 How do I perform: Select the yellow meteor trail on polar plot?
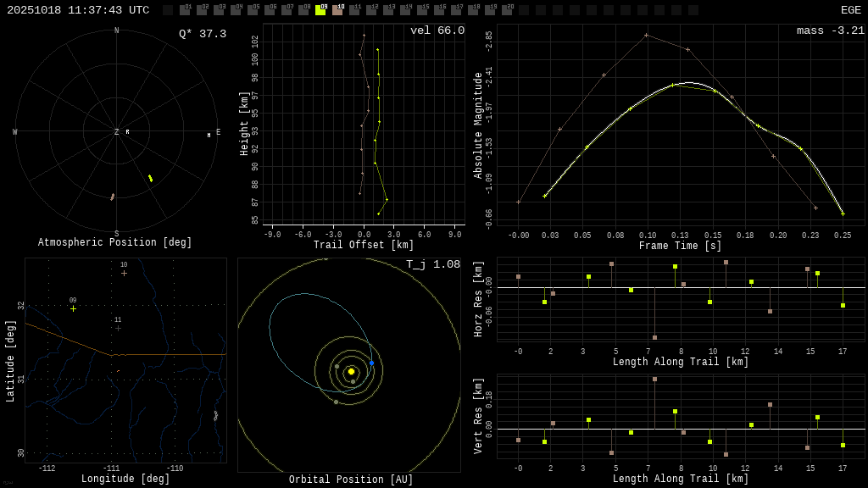tap(150, 178)
